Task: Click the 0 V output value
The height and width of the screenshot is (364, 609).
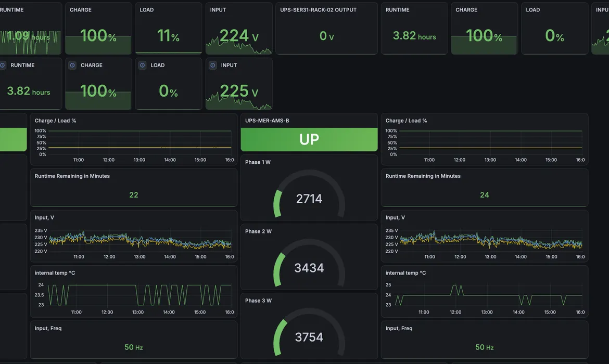Action: [x=326, y=36]
